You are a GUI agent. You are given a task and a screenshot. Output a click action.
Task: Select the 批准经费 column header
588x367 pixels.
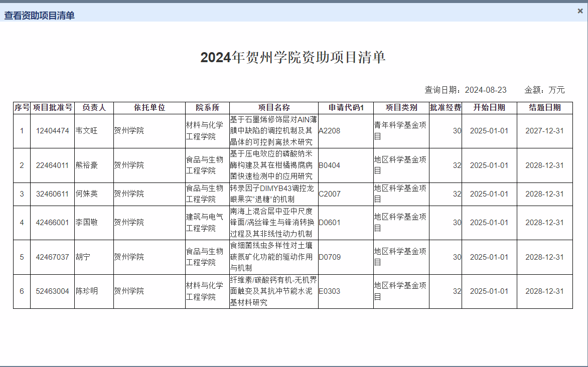(x=445, y=108)
